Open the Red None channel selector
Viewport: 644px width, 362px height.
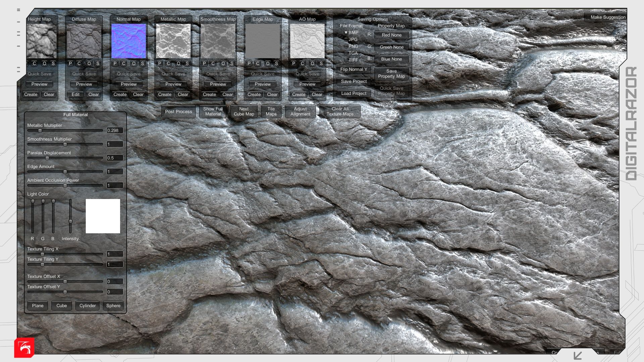[391, 35]
